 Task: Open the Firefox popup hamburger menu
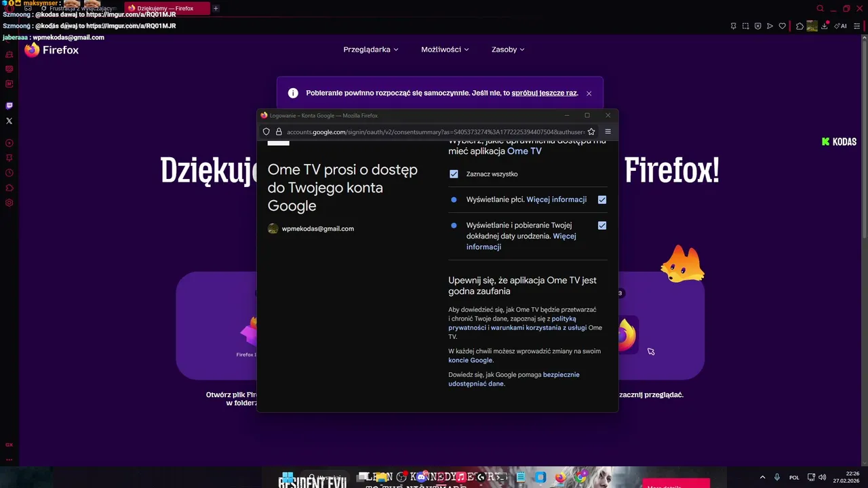click(608, 131)
